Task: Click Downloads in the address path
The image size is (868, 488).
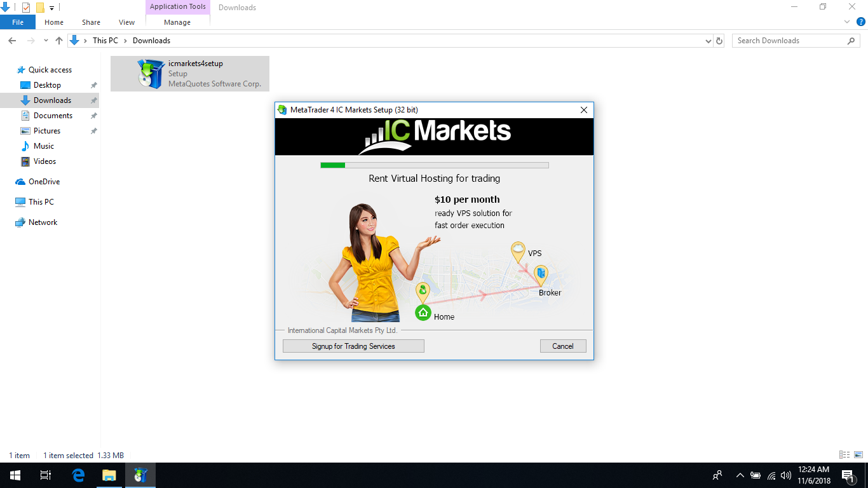Action: [151, 41]
